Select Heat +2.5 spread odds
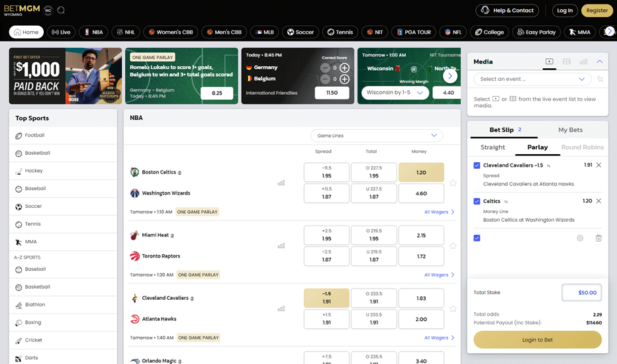The height and width of the screenshot is (364, 617). 326,235
